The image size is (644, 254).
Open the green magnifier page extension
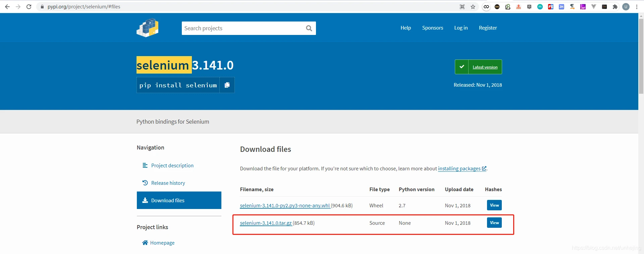click(x=508, y=7)
